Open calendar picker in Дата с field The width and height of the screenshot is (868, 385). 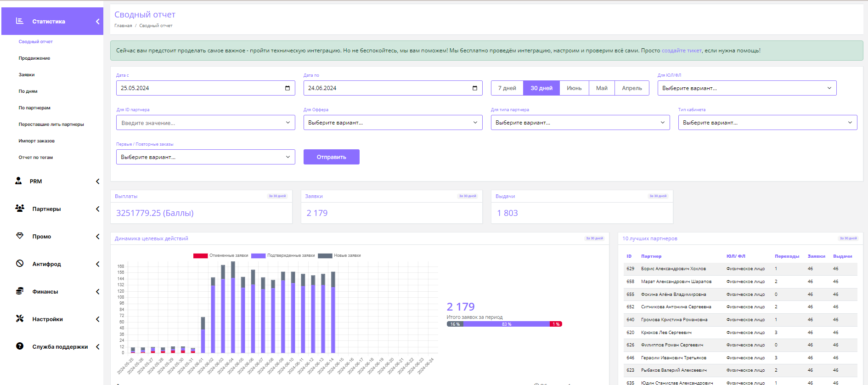[x=287, y=88]
